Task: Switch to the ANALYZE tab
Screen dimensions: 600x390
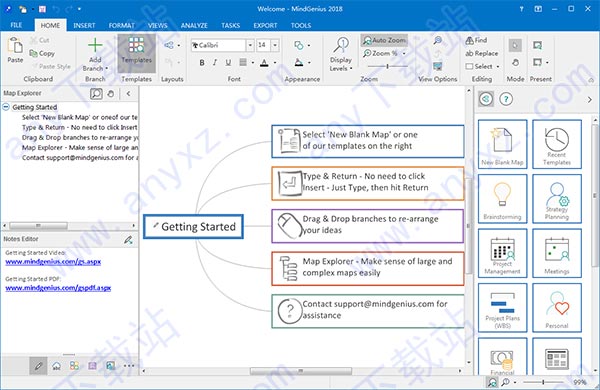Action: click(x=194, y=25)
